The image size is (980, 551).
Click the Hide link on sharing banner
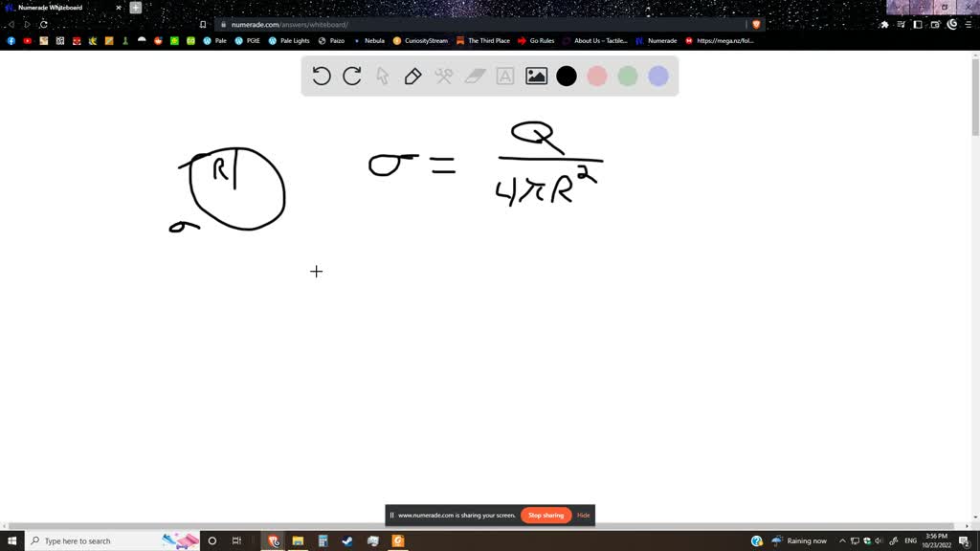583,515
